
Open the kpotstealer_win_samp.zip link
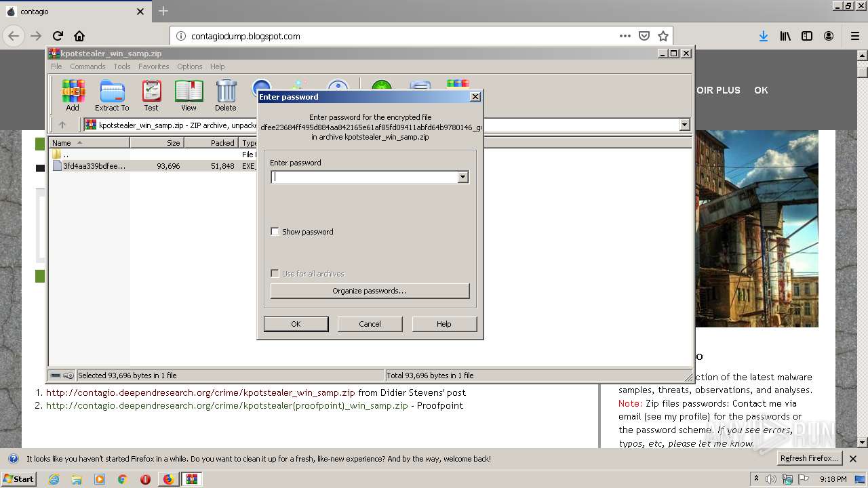pos(201,392)
